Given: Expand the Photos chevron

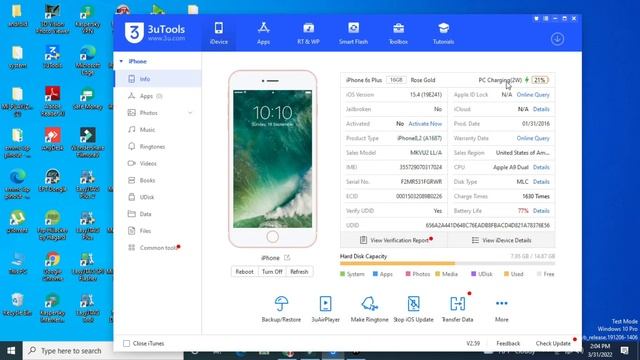Looking at the screenshot, I should tap(190, 113).
